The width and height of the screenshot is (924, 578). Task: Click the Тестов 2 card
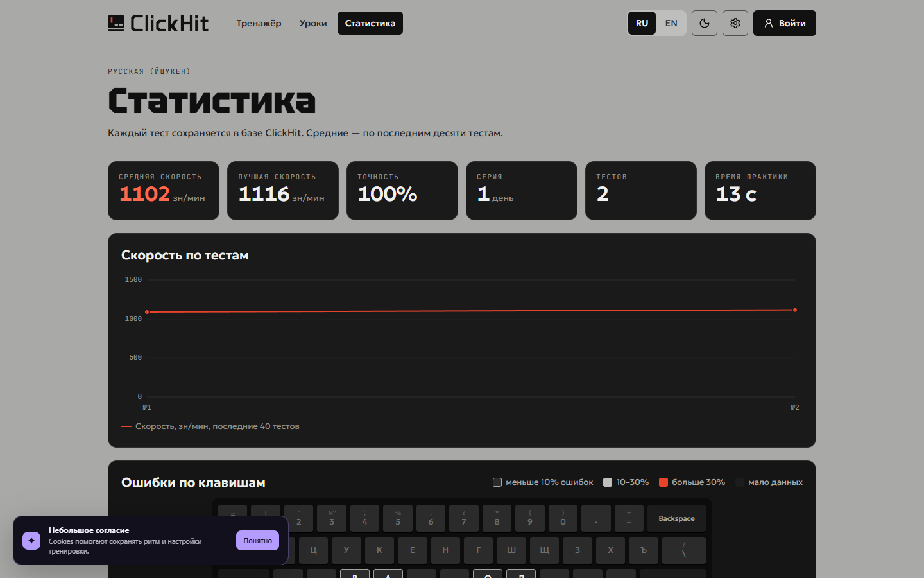[641, 191]
